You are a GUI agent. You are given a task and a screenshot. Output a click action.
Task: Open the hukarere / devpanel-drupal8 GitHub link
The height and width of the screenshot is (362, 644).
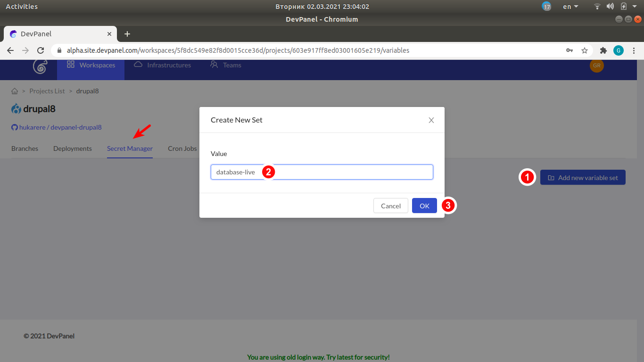point(60,127)
